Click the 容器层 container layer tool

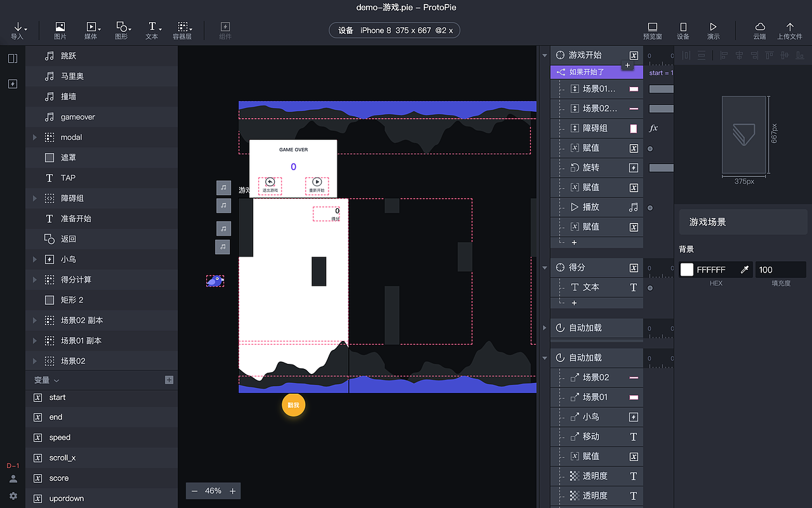click(x=182, y=30)
